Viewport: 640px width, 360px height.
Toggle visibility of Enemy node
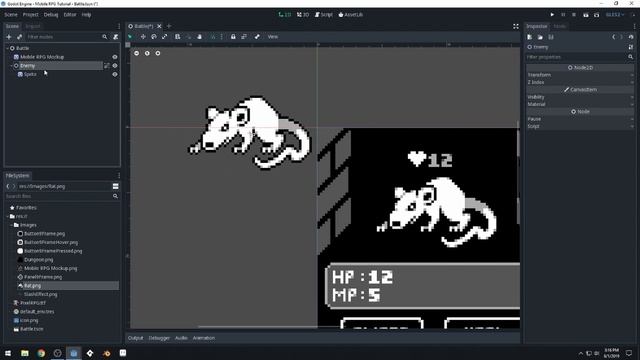click(115, 66)
